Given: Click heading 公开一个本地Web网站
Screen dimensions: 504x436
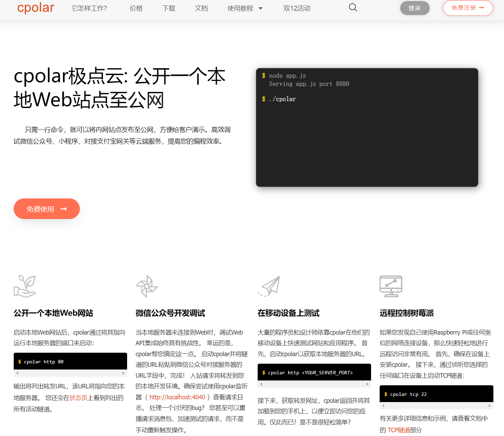Looking at the screenshot, I should coord(53,313).
